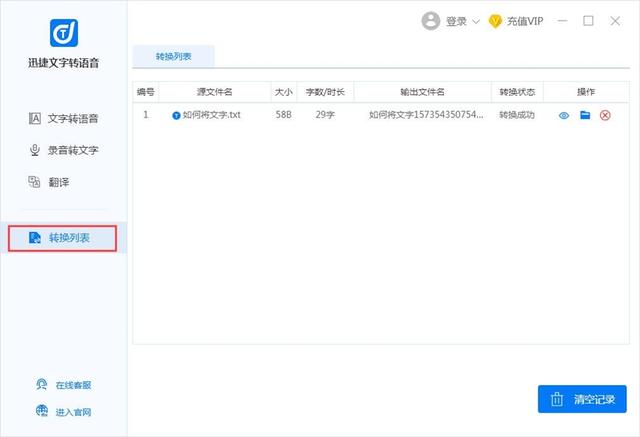Viewport: 640px width, 437px height.
Task: Click the 清空记录 button
Action: pyautogui.click(x=582, y=399)
